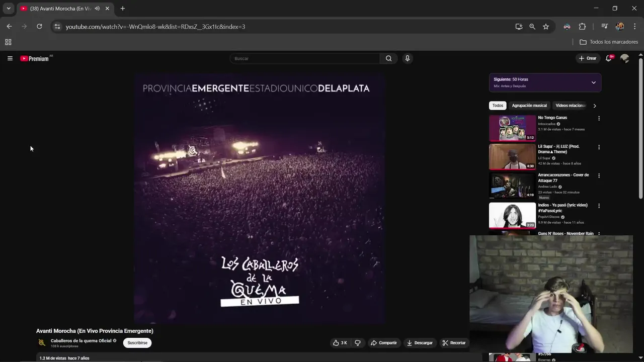Open the tab search dropdown arrow
The width and height of the screenshot is (644, 362).
click(x=9, y=9)
